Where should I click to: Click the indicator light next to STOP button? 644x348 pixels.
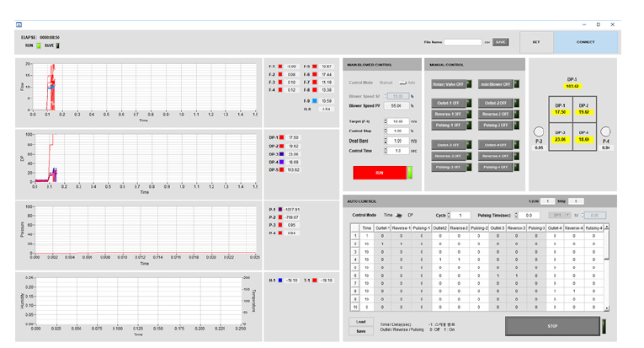[x=603, y=326]
